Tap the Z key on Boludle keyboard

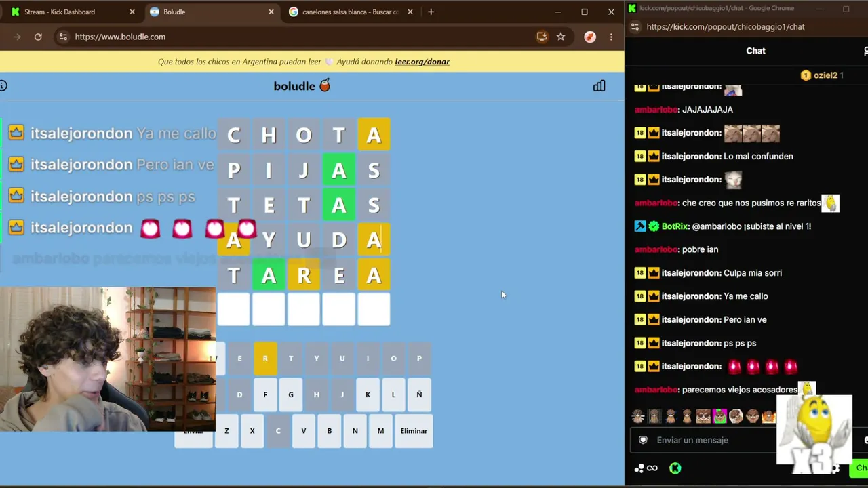(x=226, y=431)
